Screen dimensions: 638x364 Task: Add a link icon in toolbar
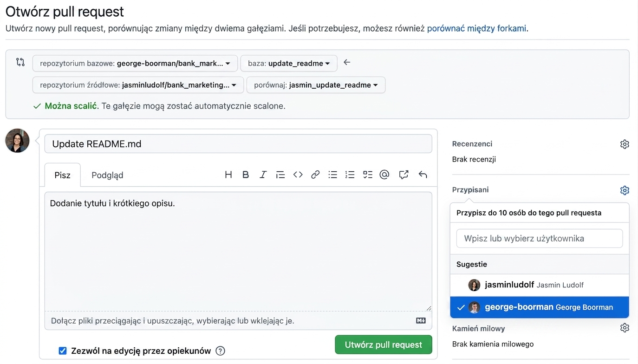tap(315, 175)
